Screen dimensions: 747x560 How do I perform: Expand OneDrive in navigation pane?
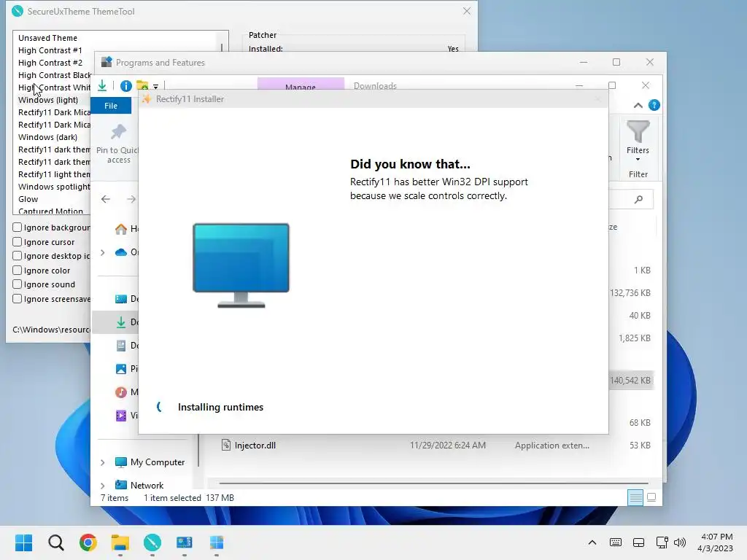[x=102, y=252]
